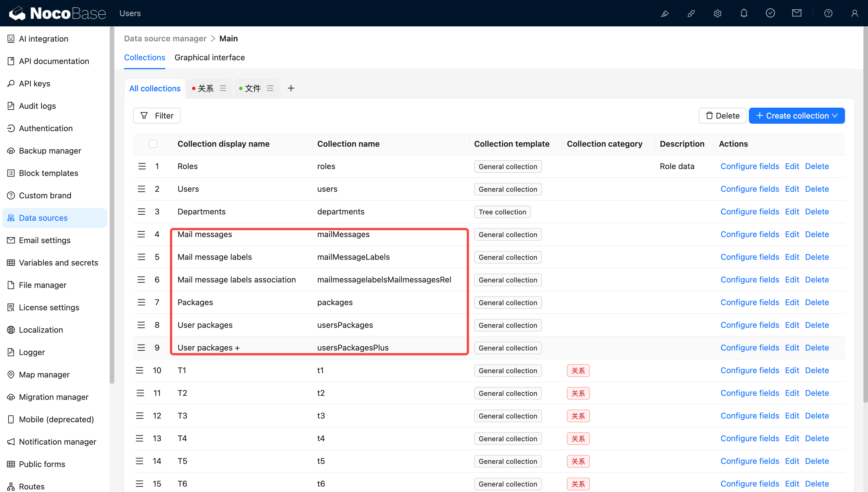Open the settings gear icon in header
Image resolution: width=868 pixels, height=492 pixels.
[x=717, y=13]
